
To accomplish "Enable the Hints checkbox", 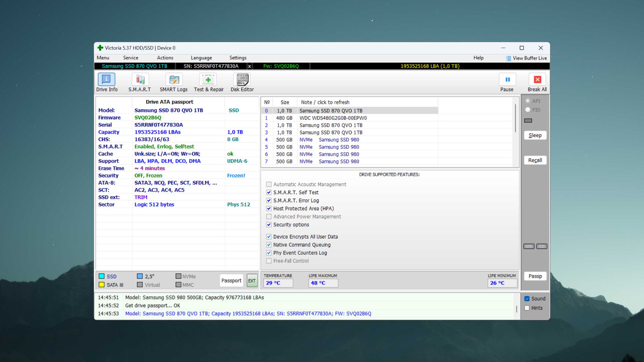I will [527, 308].
